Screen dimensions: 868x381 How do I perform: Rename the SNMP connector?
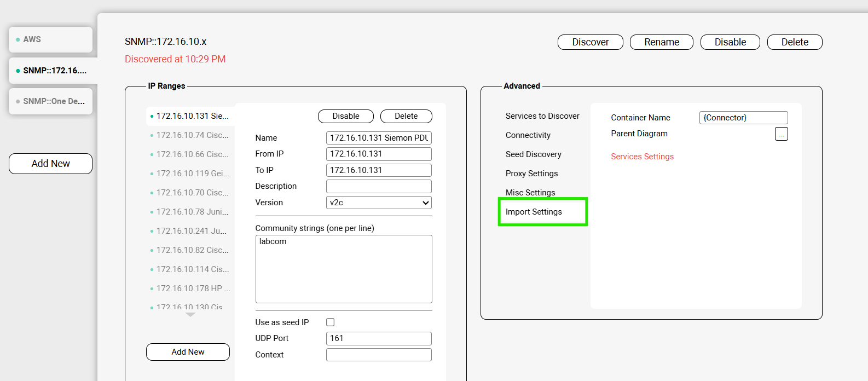pyautogui.click(x=661, y=42)
